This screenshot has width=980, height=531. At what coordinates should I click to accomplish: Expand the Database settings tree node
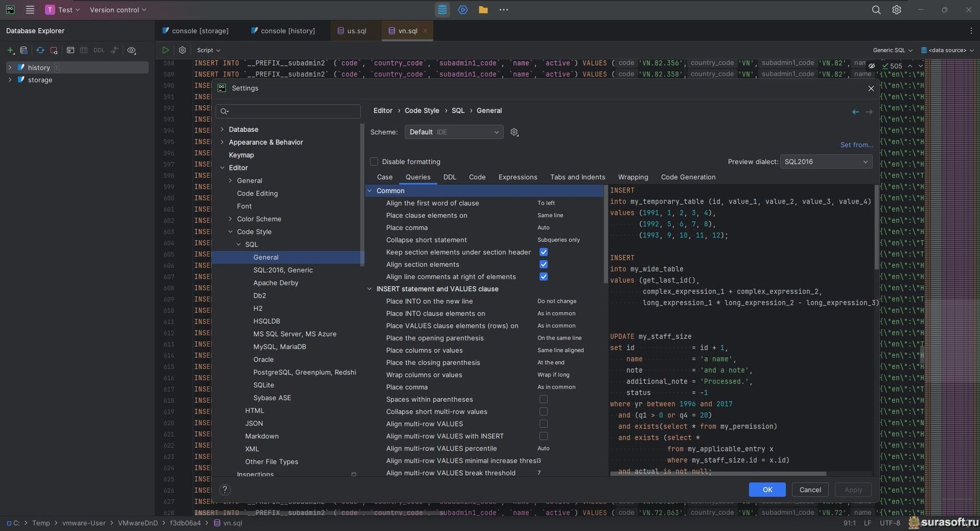pos(222,130)
